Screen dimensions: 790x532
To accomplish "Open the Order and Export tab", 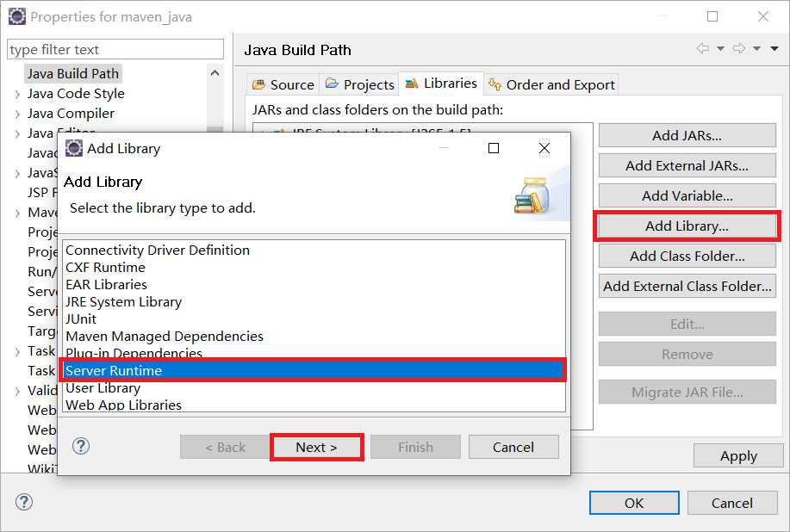I will coord(551,84).
